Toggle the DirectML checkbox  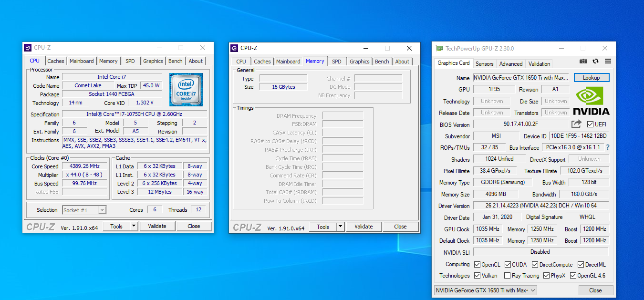click(581, 264)
